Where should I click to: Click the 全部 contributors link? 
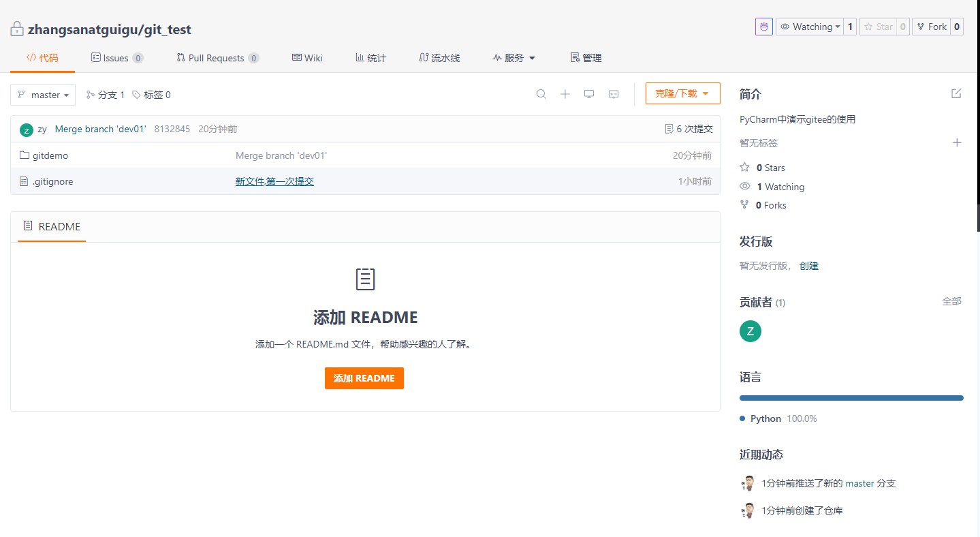click(x=952, y=301)
